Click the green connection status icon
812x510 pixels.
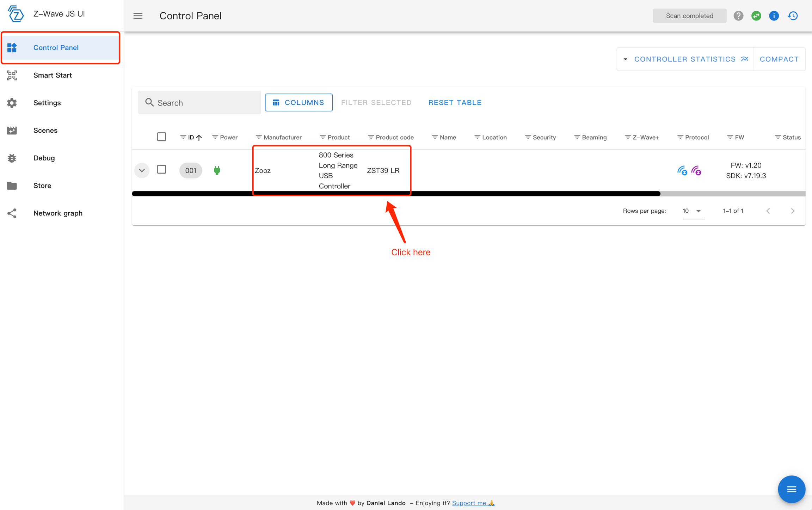(756, 16)
